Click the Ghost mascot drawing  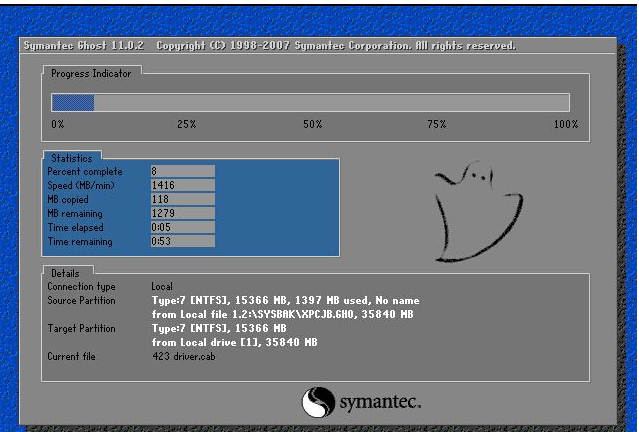(x=476, y=207)
